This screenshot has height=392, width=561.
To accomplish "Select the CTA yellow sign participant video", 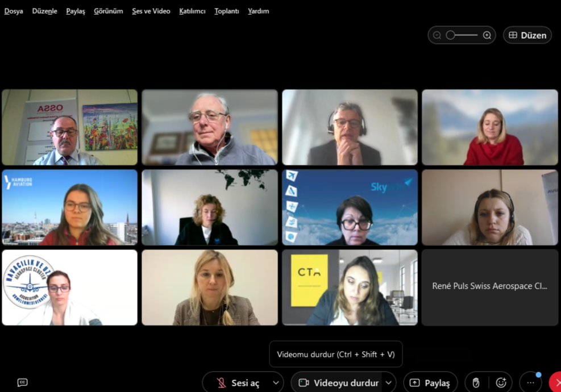I will 350,287.
